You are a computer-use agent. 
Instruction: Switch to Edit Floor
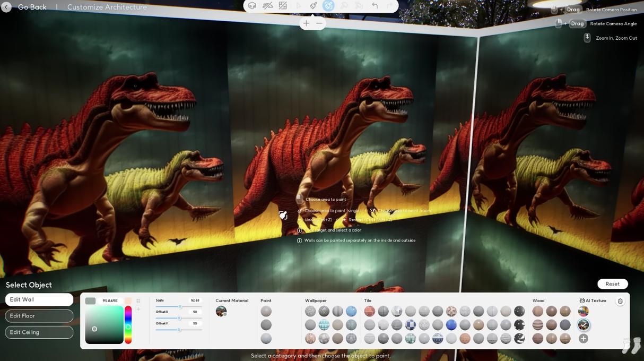(39, 316)
